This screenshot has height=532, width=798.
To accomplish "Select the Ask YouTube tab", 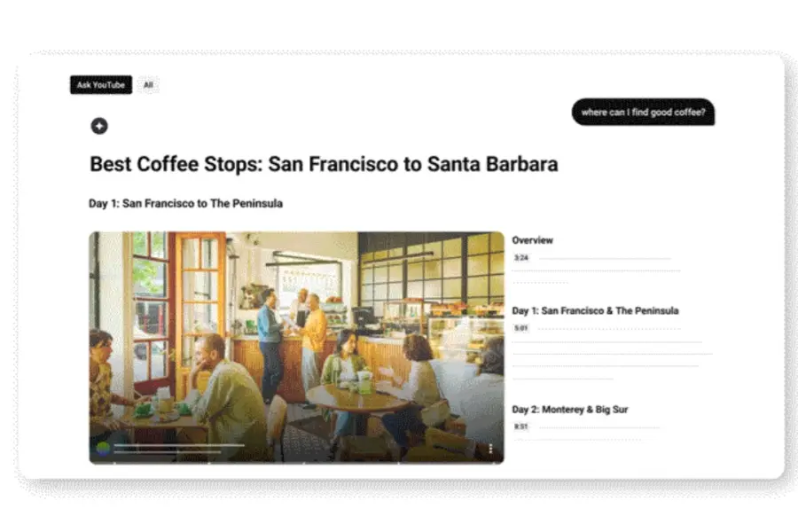I will click(x=101, y=85).
